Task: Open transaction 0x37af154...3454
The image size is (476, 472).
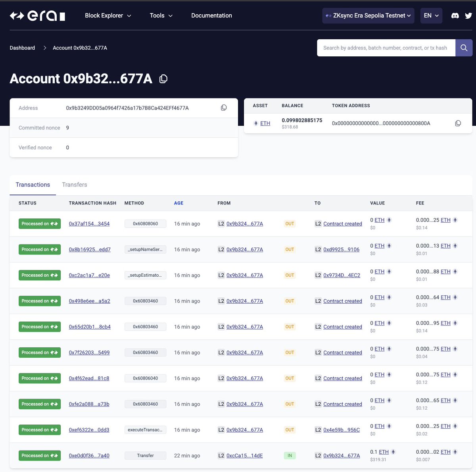Action: coord(89,224)
